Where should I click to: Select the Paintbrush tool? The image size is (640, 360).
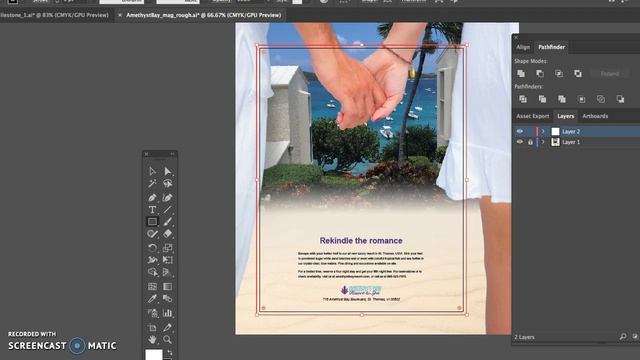click(x=167, y=222)
